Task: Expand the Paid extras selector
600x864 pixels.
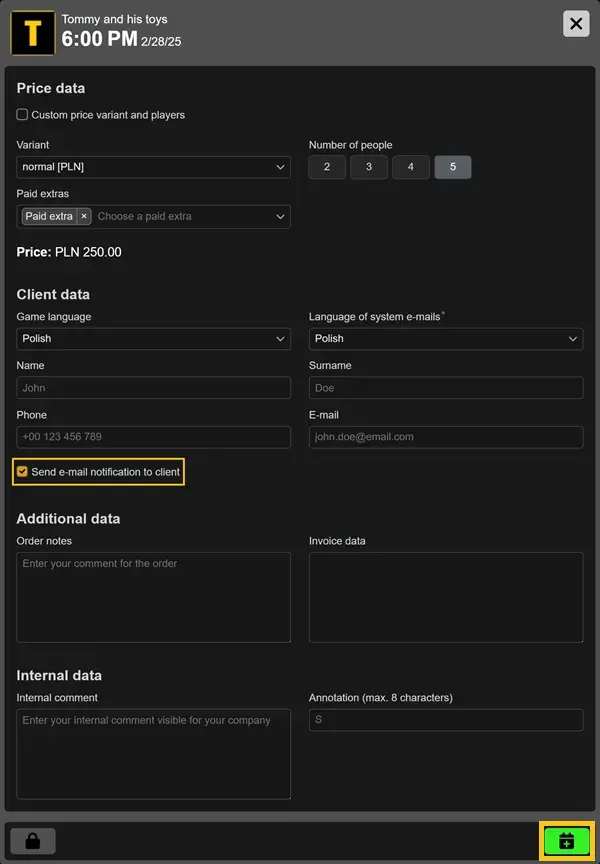Action: click(x=280, y=216)
